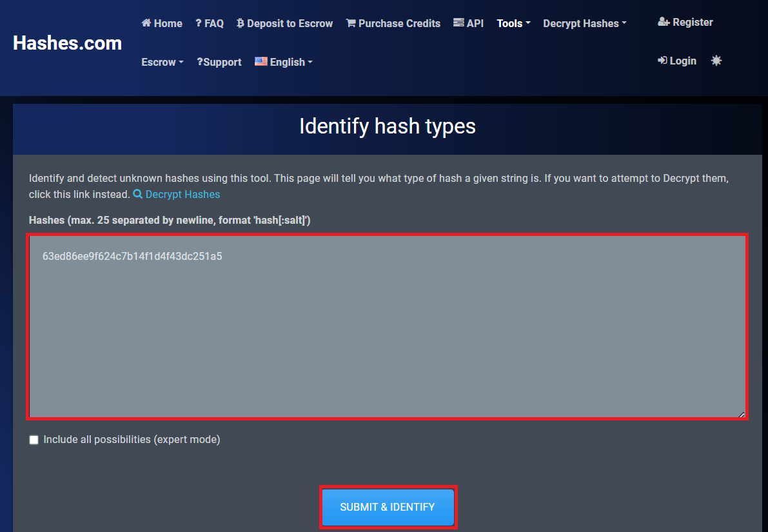The image size is (768, 532).
Task: Click the Hashes.com site logo
Action: (67, 43)
